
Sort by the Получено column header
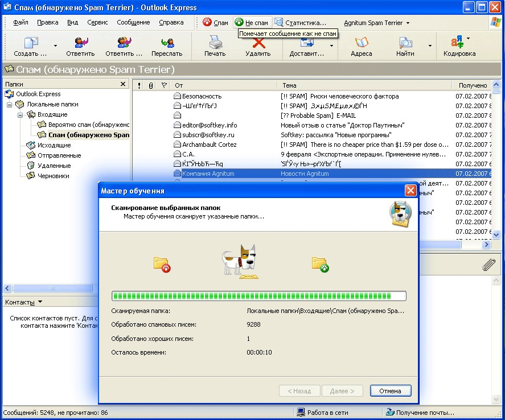click(x=472, y=85)
